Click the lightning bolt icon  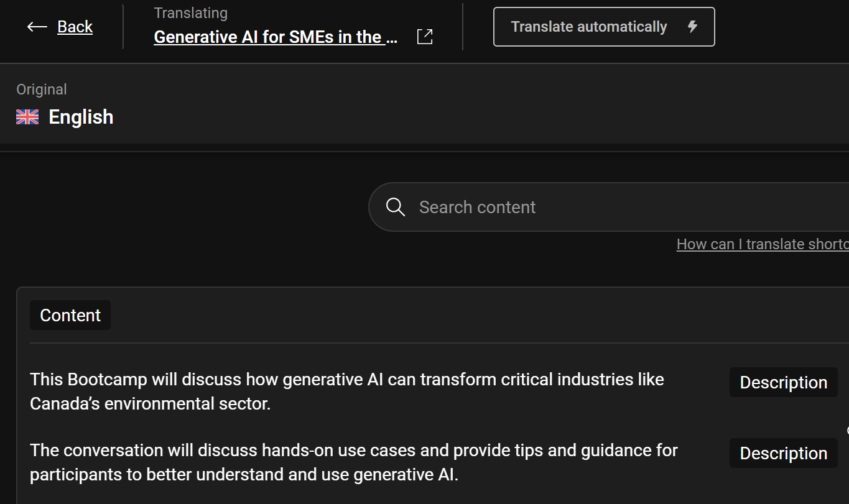click(692, 27)
